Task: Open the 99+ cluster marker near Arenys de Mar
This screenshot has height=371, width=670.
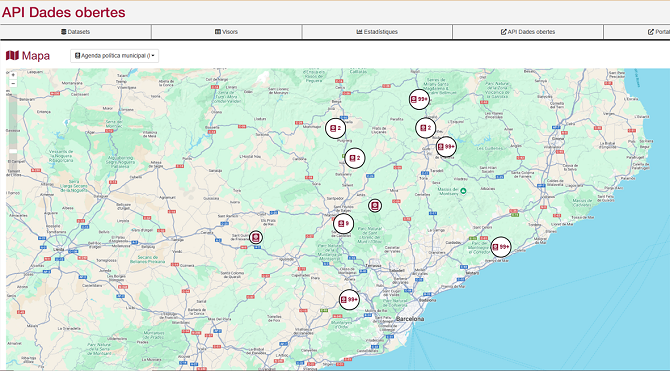Action: (x=501, y=247)
